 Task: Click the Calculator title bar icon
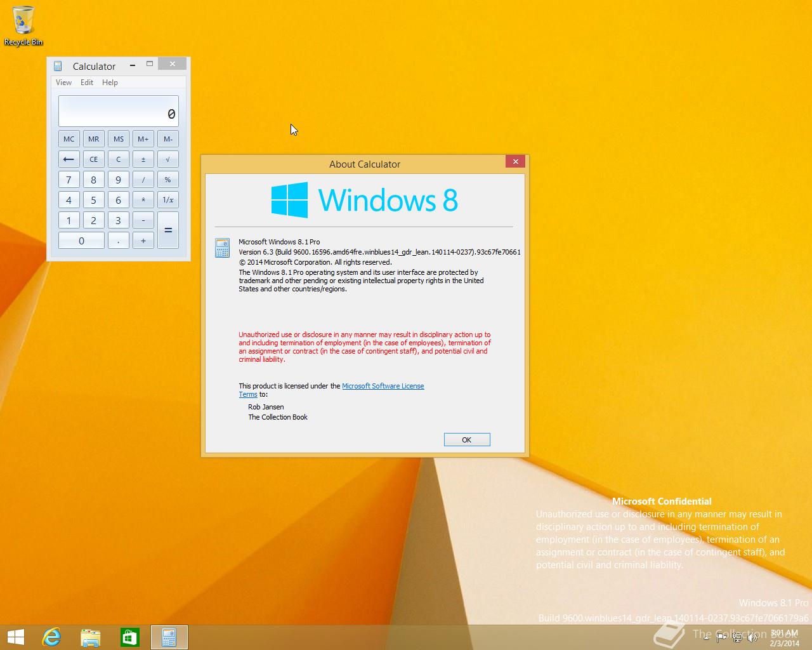[x=58, y=66]
